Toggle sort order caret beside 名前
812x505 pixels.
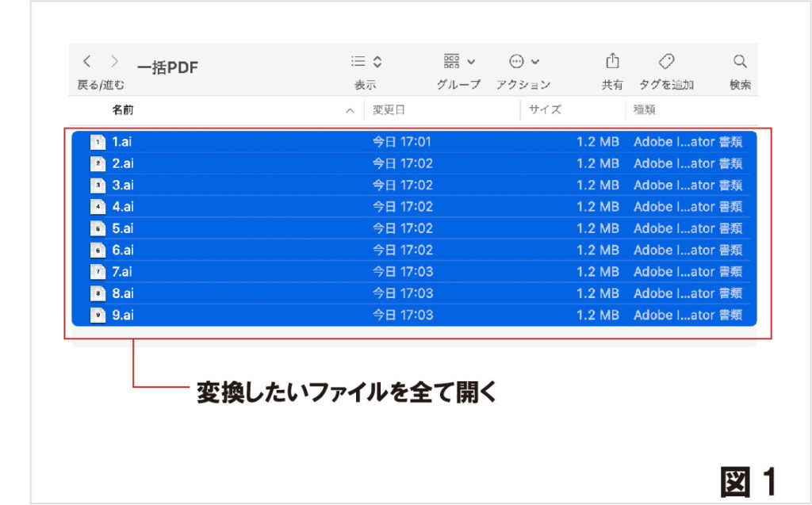coord(350,111)
